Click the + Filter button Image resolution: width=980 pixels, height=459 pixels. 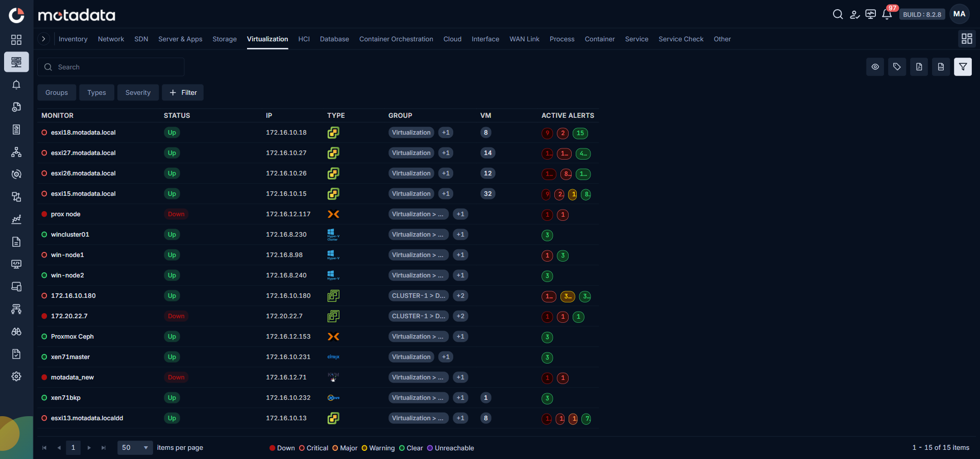[x=183, y=92]
